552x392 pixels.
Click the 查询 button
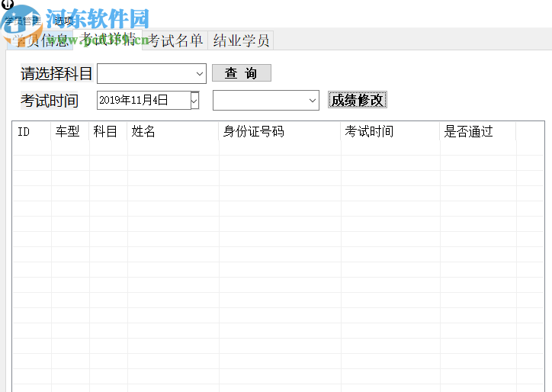(242, 73)
